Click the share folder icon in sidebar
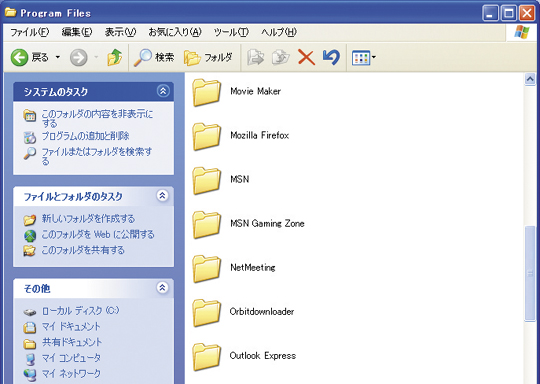 [30, 251]
